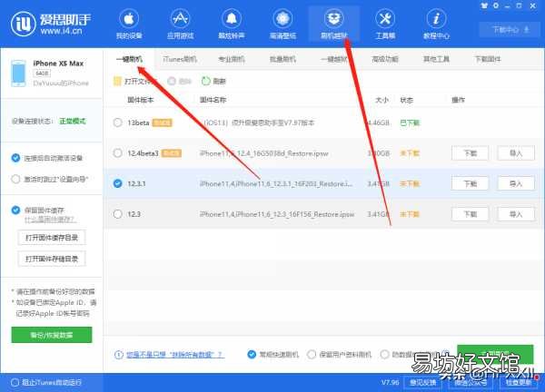Image resolution: width=545 pixels, height=392 pixels.
Task: Click the green 备份/恢复数据 button
Action: tap(52, 335)
